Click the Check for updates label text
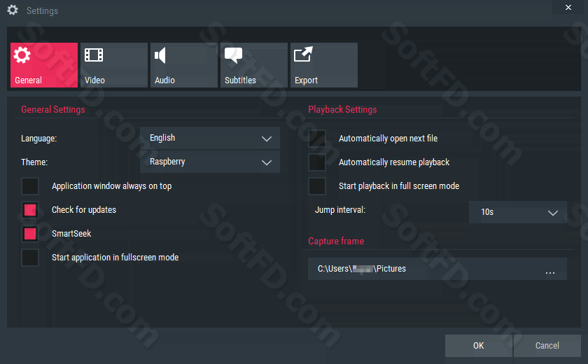 click(x=84, y=210)
